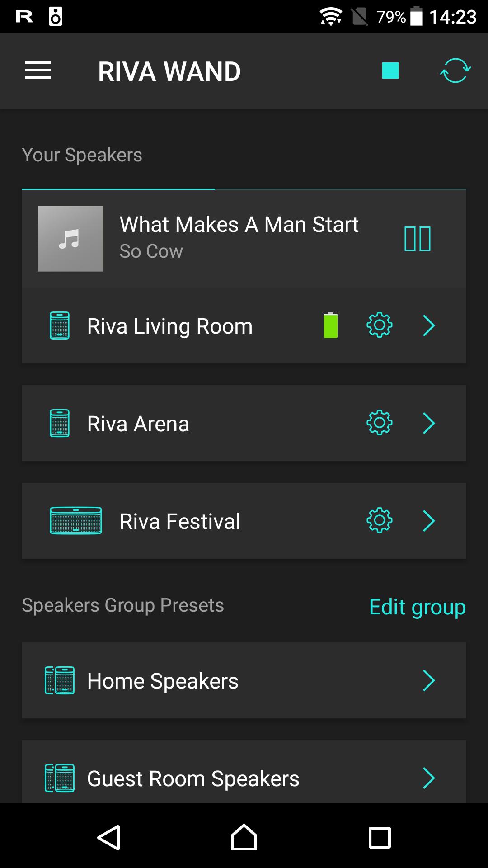488x868 pixels.
Task: Open Home Speakers group chevron
Action: point(429,680)
